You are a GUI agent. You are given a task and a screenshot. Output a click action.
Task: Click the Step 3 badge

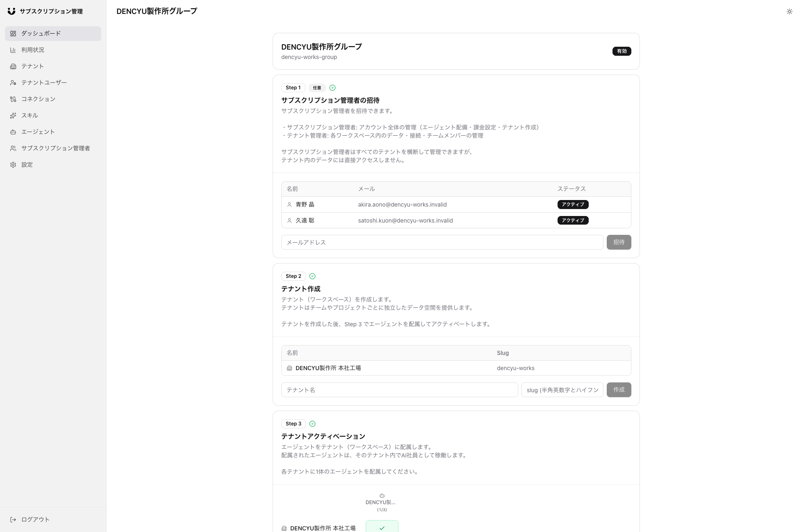click(293, 424)
